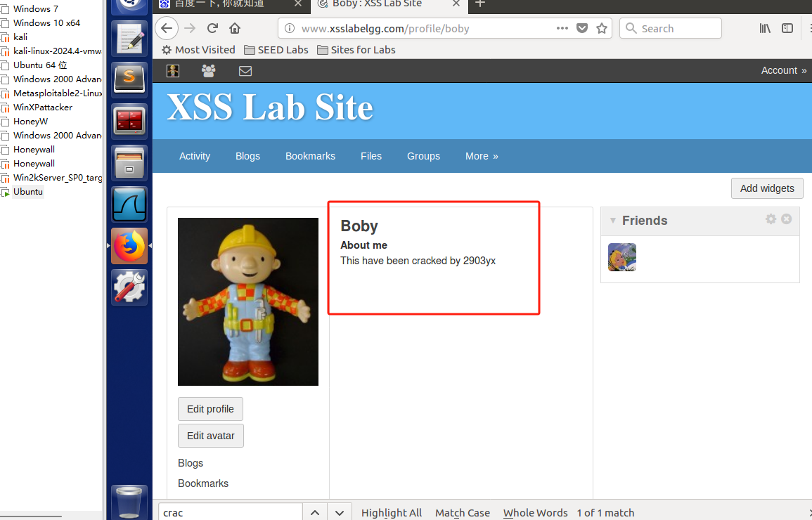Viewport: 812px width, 520px height.
Task: Find next match with down arrow
Action: click(339, 512)
